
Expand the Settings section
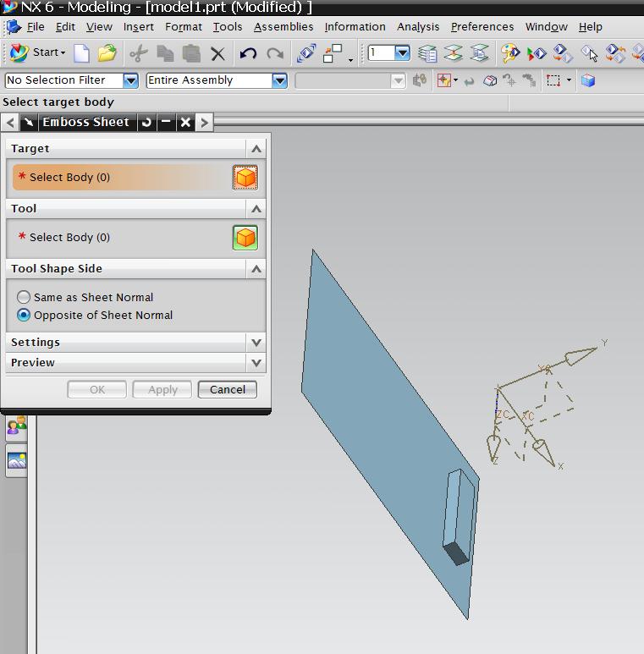tap(256, 343)
